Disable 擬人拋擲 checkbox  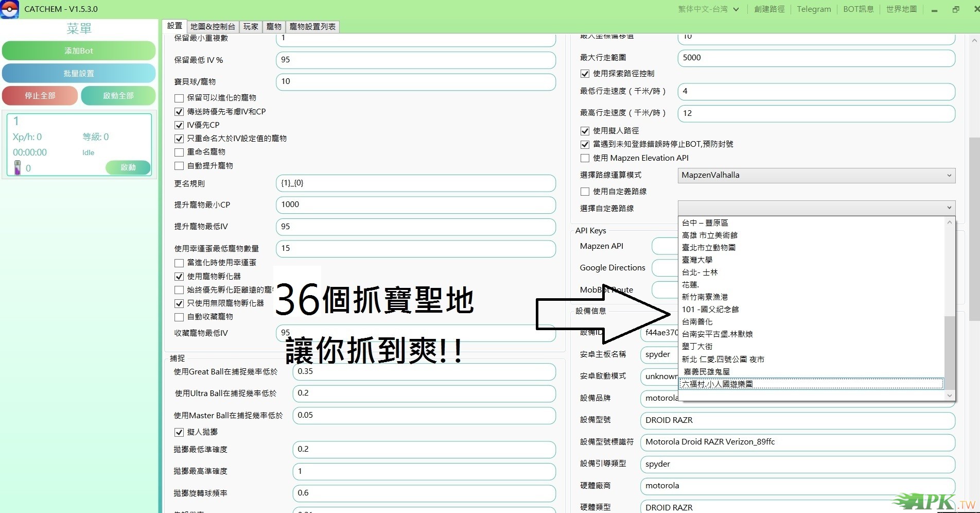(x=179, y=432)
